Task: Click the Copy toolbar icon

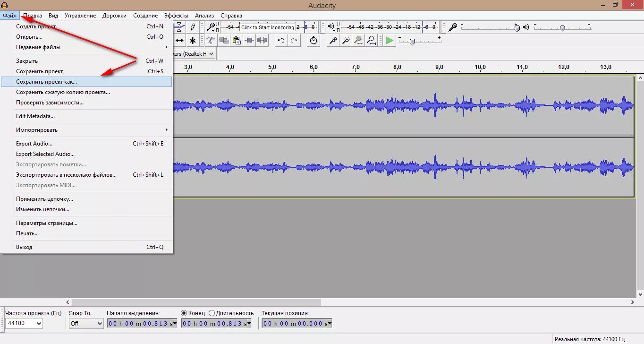Action: pyautogui.click(x=224, y=41)
